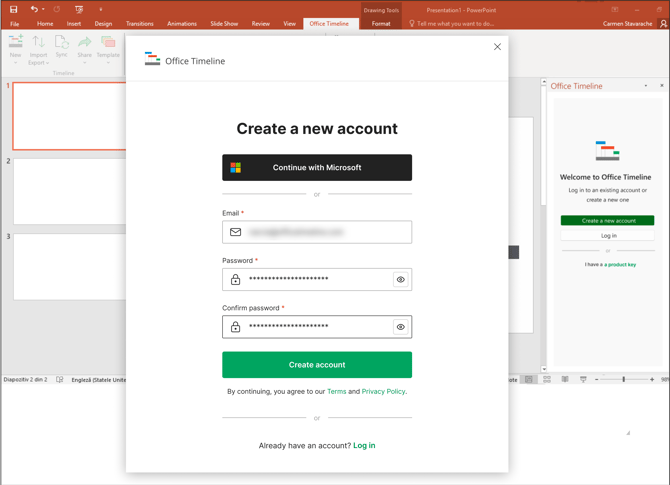Click the Sync icon in Timeline ribbon
This screenshot has width=670, height=485.
(x=61, y=46)
